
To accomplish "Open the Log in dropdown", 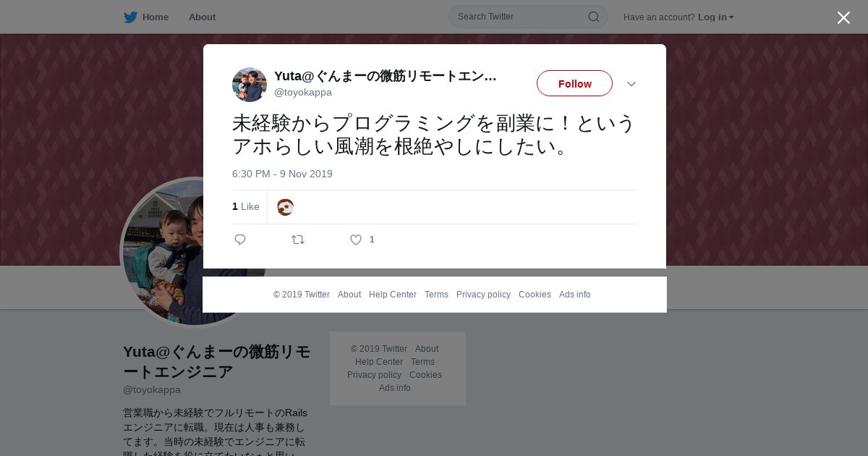I will coord(716,17).
